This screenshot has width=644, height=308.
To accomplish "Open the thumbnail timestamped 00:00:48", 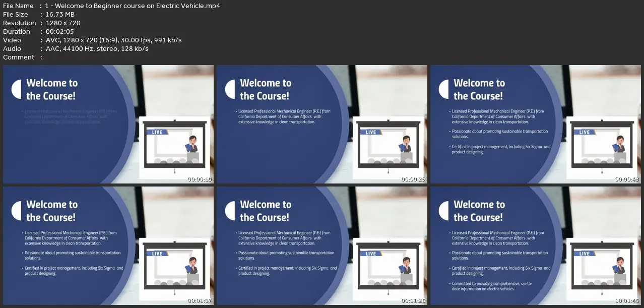I will point(536,124).
